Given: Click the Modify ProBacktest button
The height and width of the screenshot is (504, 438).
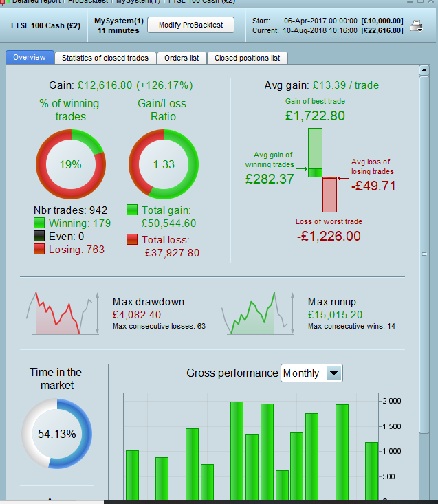Looking at the screenshot, I should pyautogui.click(x=190, y=25).
